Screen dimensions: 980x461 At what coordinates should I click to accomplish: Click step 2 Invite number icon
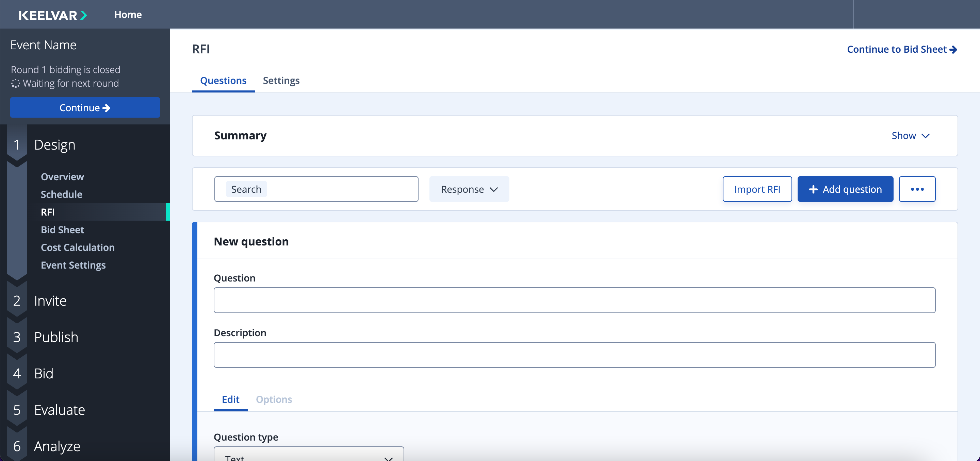coord(17,301)
